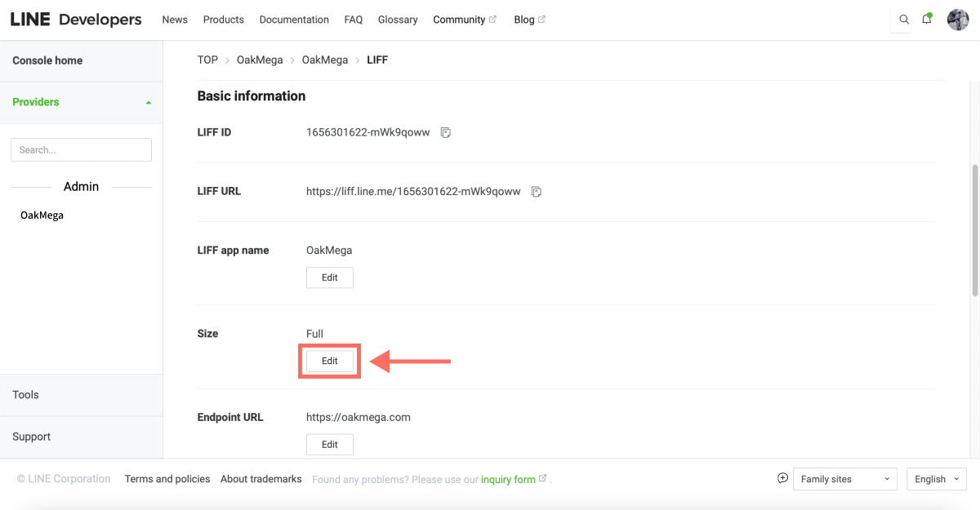980x510 pixels.
Task: Open the Glossary menu item
Action: click(x=398, y=20)
